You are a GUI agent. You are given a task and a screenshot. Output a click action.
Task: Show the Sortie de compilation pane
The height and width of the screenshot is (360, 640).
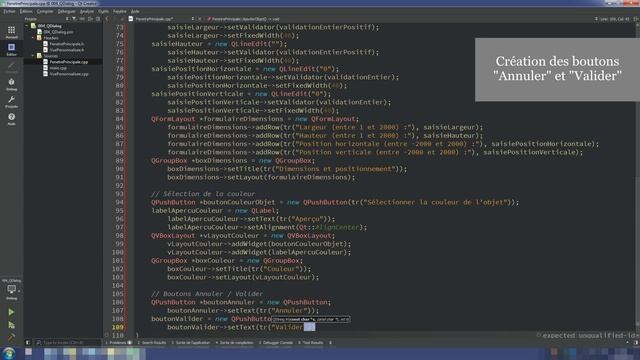[x=234, y=342]
